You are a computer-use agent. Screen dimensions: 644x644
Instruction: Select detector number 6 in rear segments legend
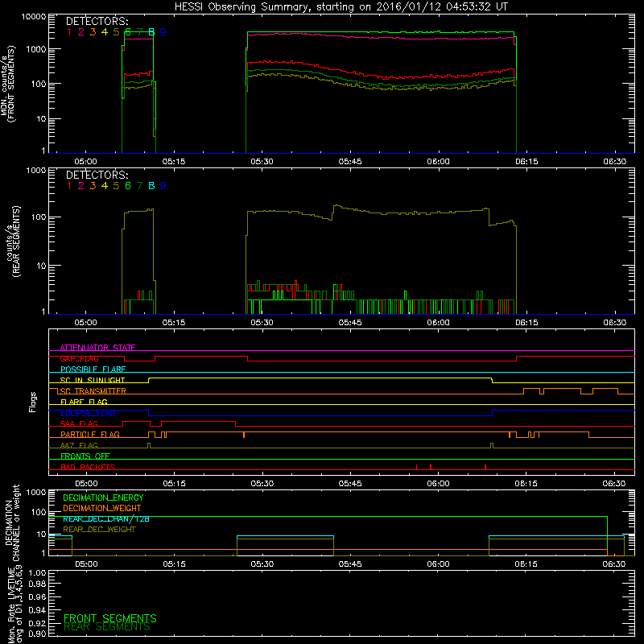pyautogui.click(x=128, y=186)
